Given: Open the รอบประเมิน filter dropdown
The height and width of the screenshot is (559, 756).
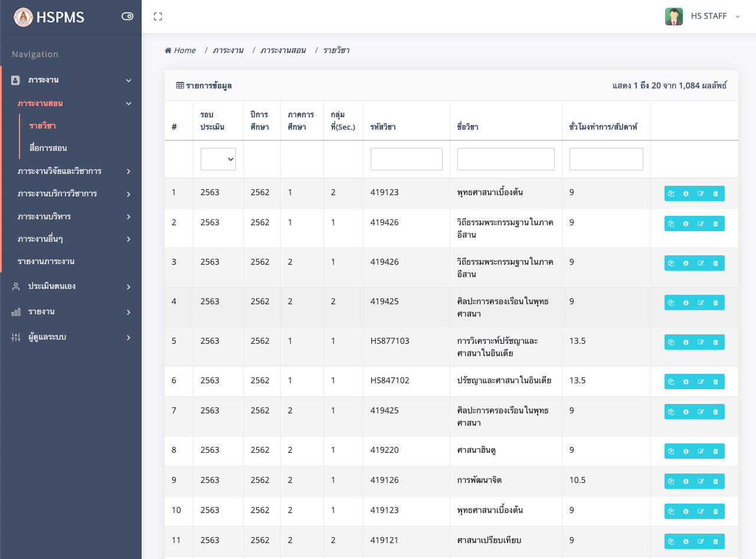Looking at the screenshot, I should (x=218, y=159).
